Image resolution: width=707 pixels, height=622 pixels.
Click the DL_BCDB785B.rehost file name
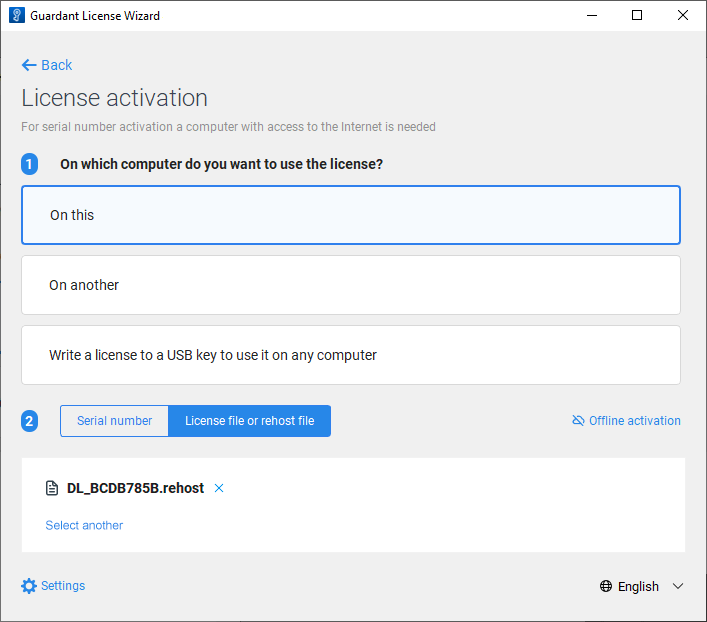pyautogui.click(x=135, y=488)
